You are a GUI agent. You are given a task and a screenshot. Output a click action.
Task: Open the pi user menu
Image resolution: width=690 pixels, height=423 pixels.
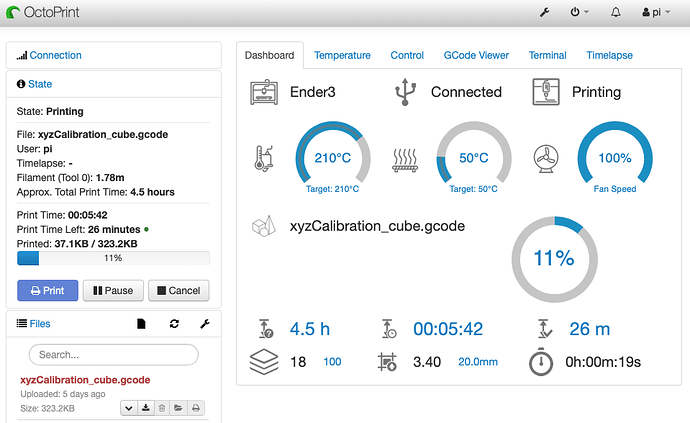click(656, 12)
